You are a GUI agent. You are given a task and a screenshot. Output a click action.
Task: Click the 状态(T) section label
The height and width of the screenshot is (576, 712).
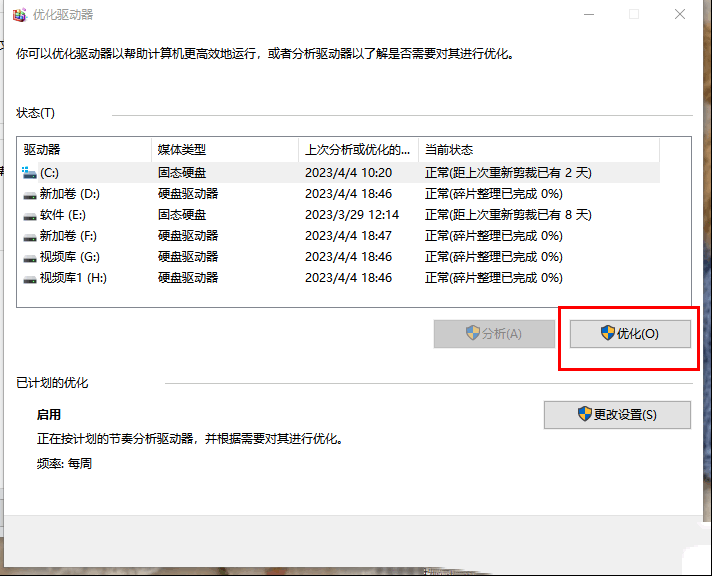[35, 113]
